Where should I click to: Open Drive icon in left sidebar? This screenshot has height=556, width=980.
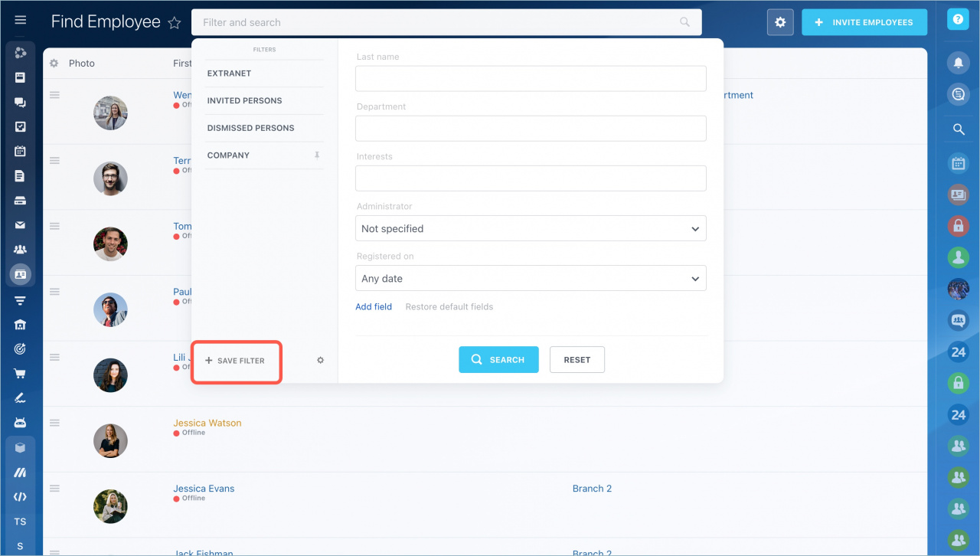click(21, 201)
